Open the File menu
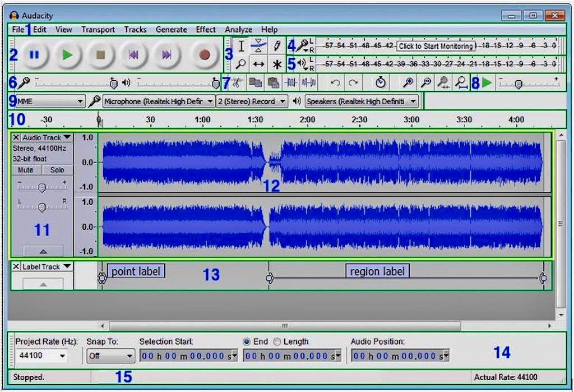Viewport: 574px width, 392px height. pos(17,29)
